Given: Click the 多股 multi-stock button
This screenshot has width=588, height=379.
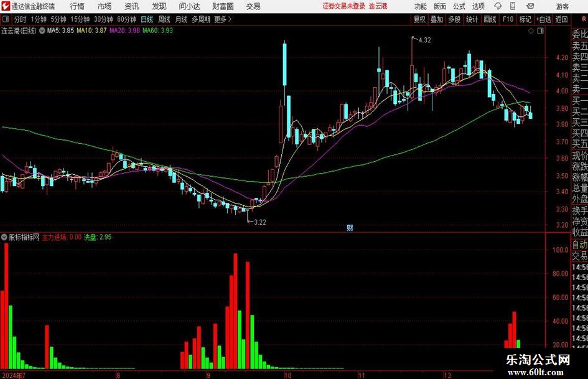Looking at the screenshot, I should point(454,19).
